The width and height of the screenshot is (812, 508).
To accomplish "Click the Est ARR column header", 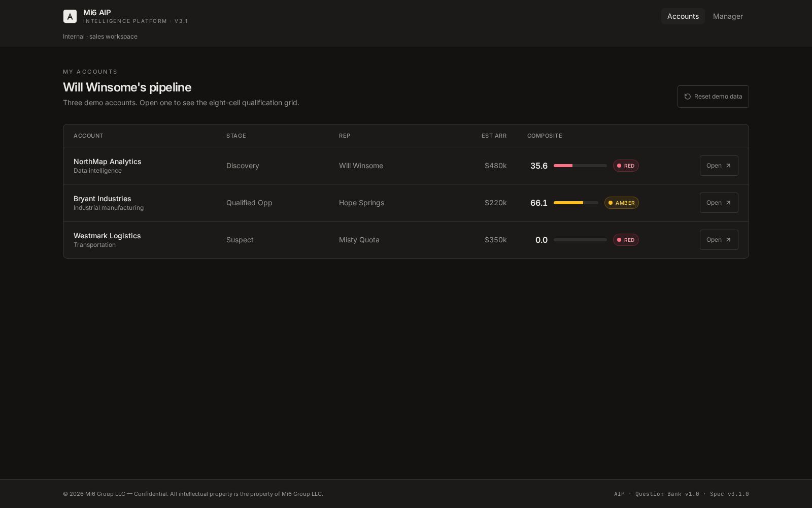I will (494, 136).
